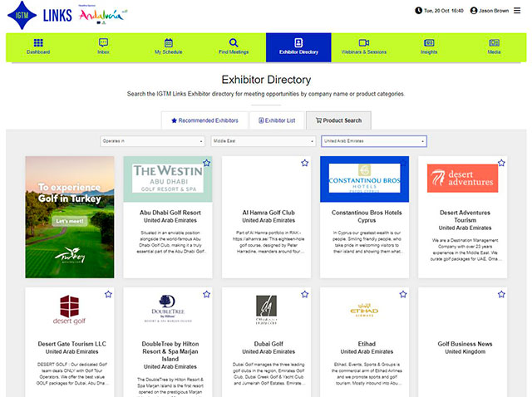This screenshot has height=397, width=532.
Task: Favorite Abu Dhabi Golf Resort star
Action: pos(206,163)
